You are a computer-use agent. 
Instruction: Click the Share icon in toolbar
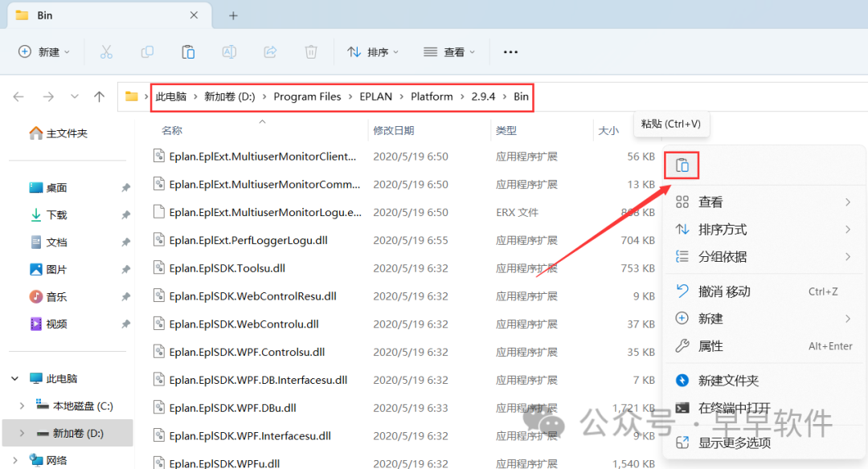270,52
